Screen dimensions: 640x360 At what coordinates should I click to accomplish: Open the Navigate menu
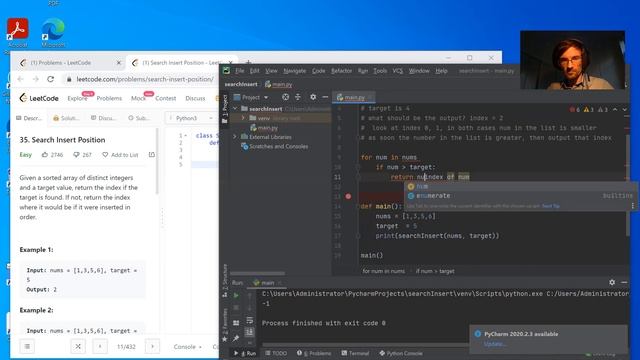(295, 71)
